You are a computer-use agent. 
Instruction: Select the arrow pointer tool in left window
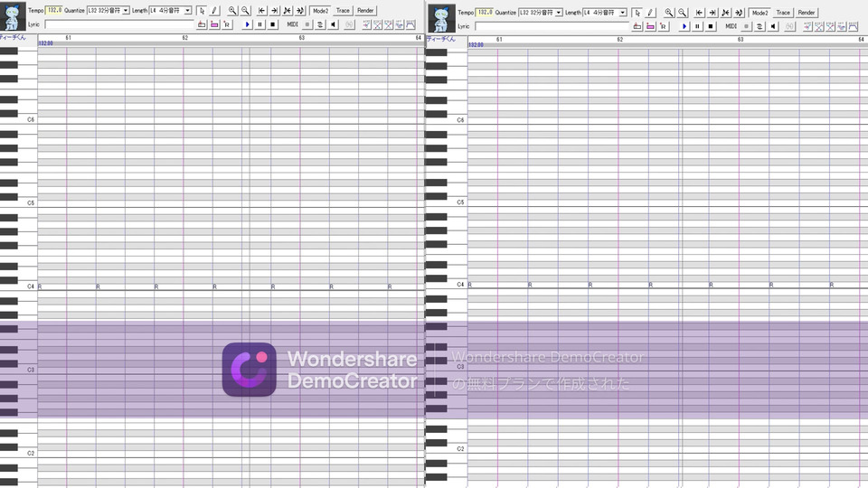(202, 11)
